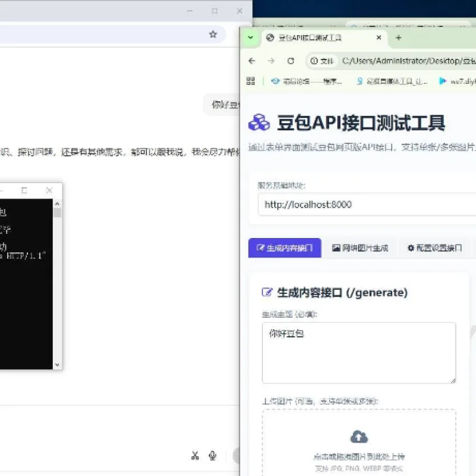Image resolution: width=476 pixels, height=476 pixels.
Task: Switch to the 网络图片生成 tab
Action: pyautogui.click(x=360, y=248)
